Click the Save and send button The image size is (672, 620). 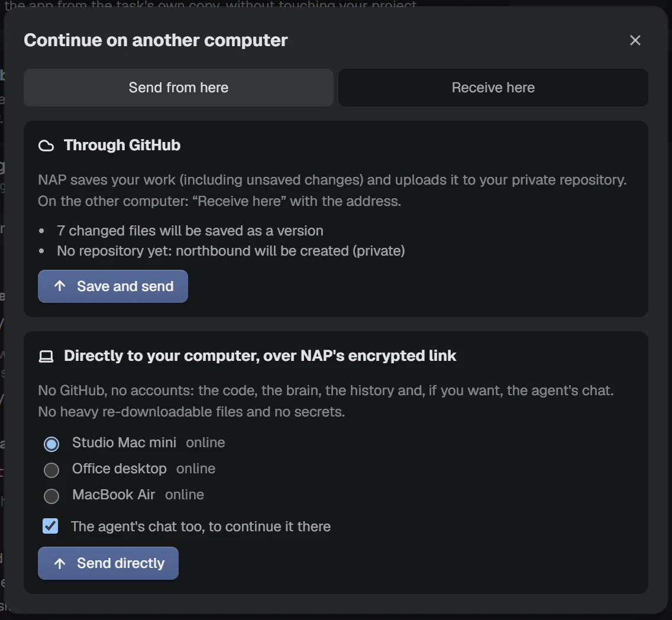pos(113,286)
